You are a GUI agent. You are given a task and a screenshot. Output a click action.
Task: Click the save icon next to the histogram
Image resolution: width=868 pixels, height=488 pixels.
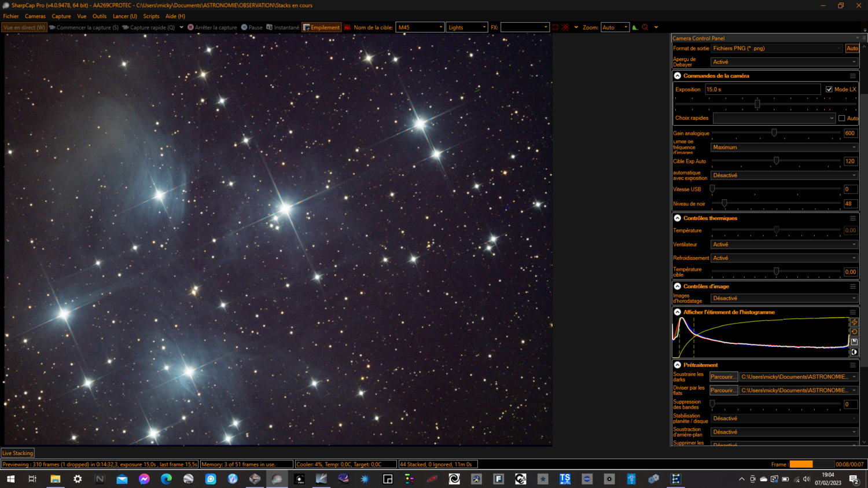point(854,342)
